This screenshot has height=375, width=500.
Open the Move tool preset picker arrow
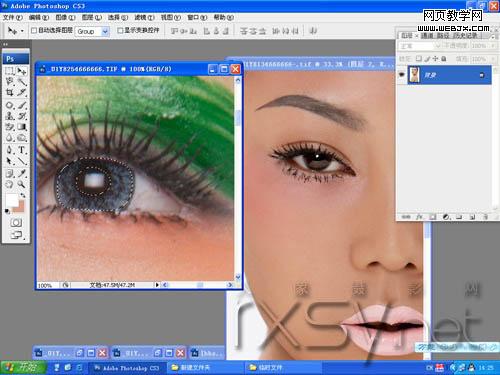pyautogui.click(x=22, y=31)
